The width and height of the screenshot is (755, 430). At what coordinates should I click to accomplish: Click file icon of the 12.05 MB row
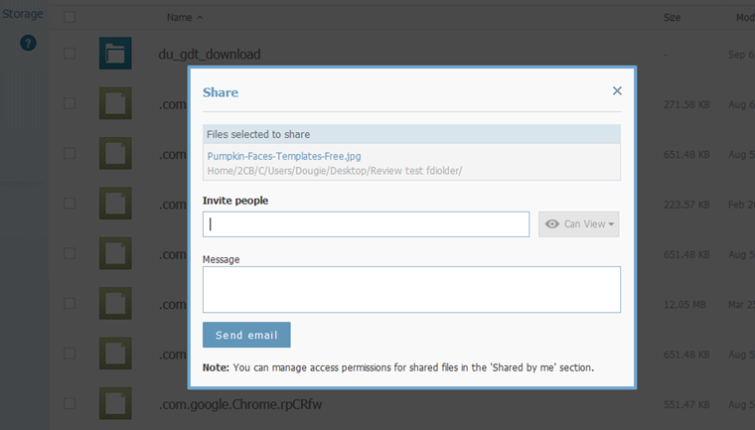tap(116, 303)
